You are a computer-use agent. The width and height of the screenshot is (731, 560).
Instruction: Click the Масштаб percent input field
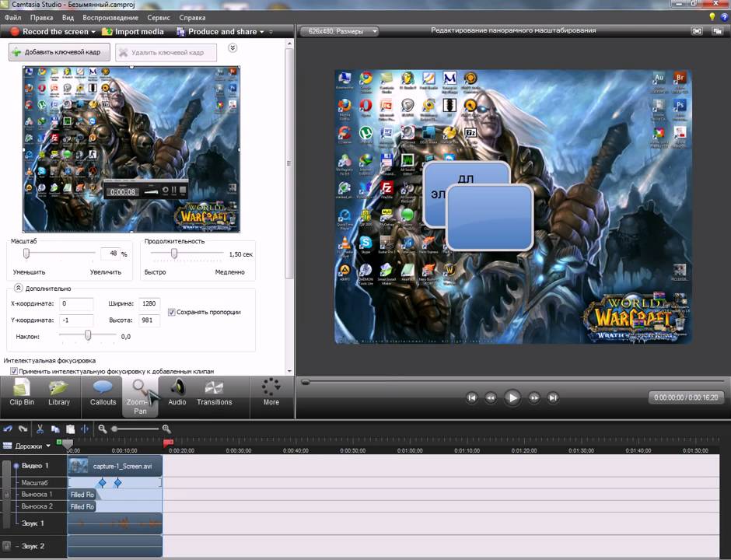click(110, 254)
